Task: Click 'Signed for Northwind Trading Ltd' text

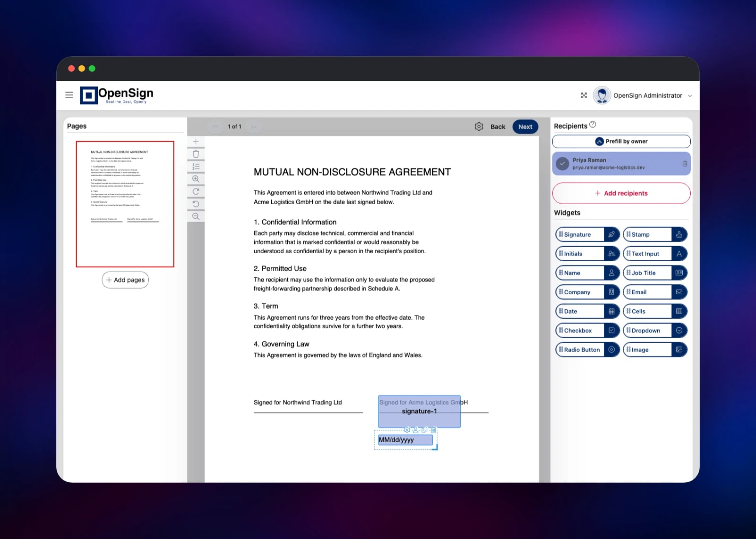Action: tap(298, 402)
